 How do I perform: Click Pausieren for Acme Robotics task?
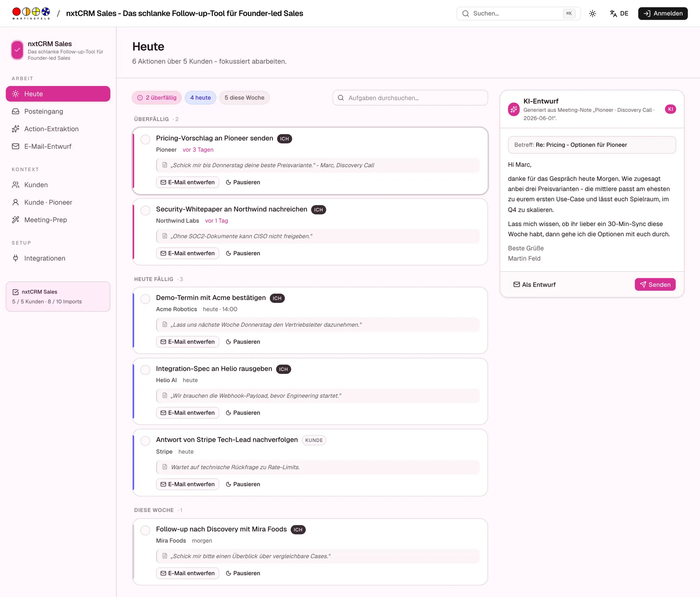(243, 342)
